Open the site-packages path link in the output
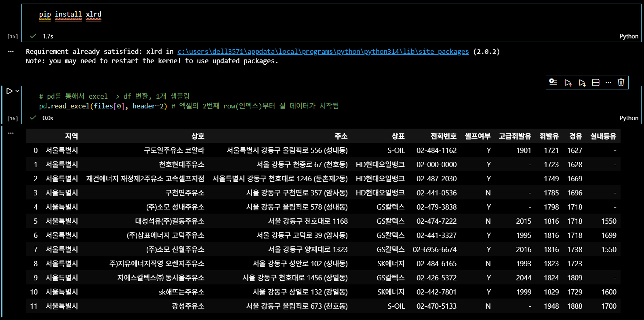This screenshot has width=644, height=320. pos(323,51)
